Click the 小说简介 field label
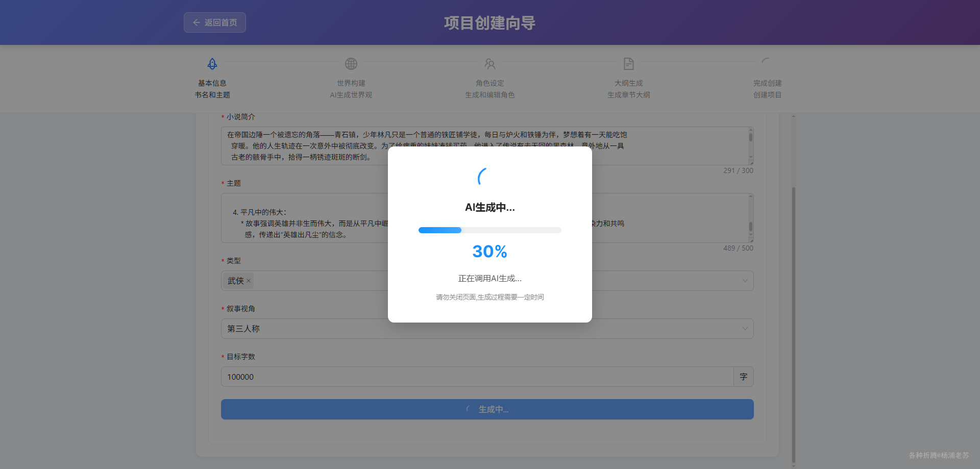Viewport: 980px width, 469px height. point(241,117)
